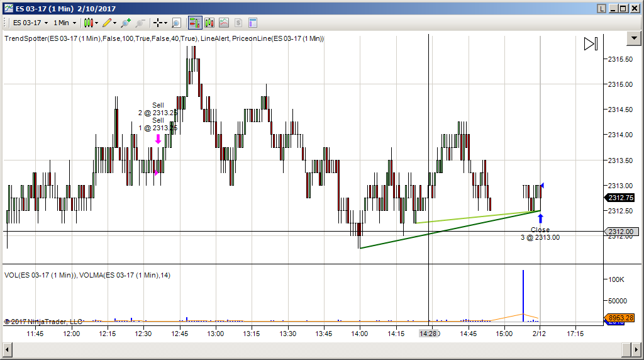
Task: Open the ES 03-17 instrument dropdown
Action: point(30,23)
